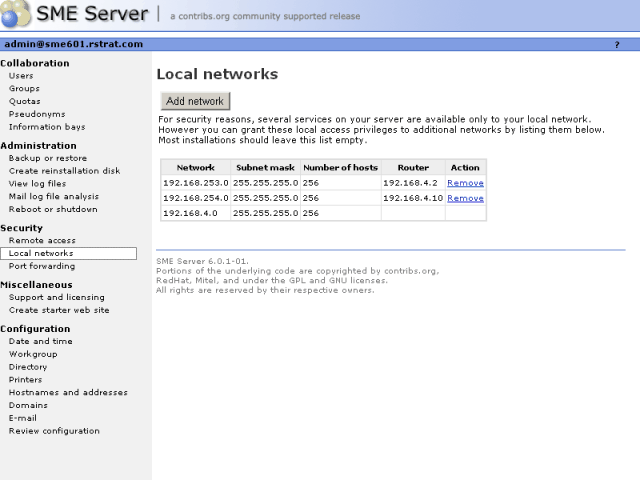Click the SME Server logo icon
The width and height of the screenshot is (640, 480).
pyautogui.click(x=16, y=14)
